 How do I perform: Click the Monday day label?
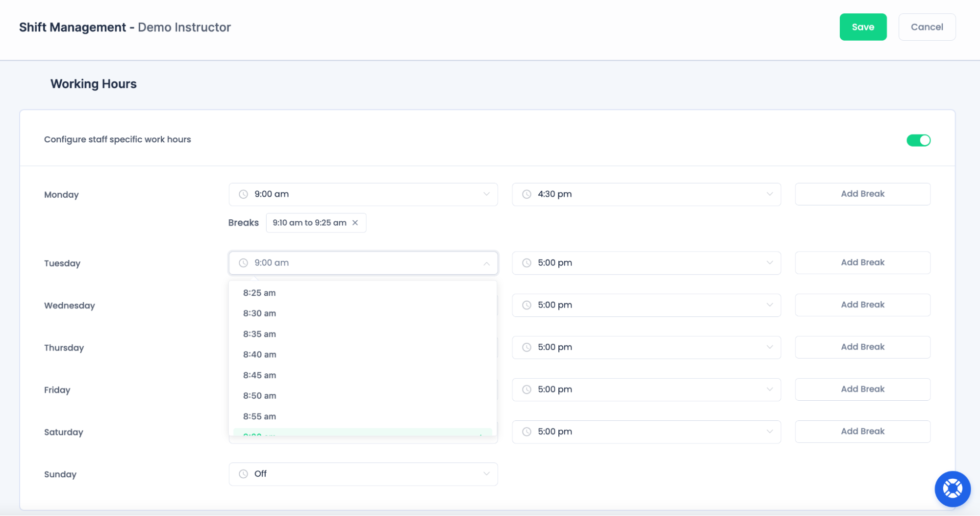pos(61,195)
